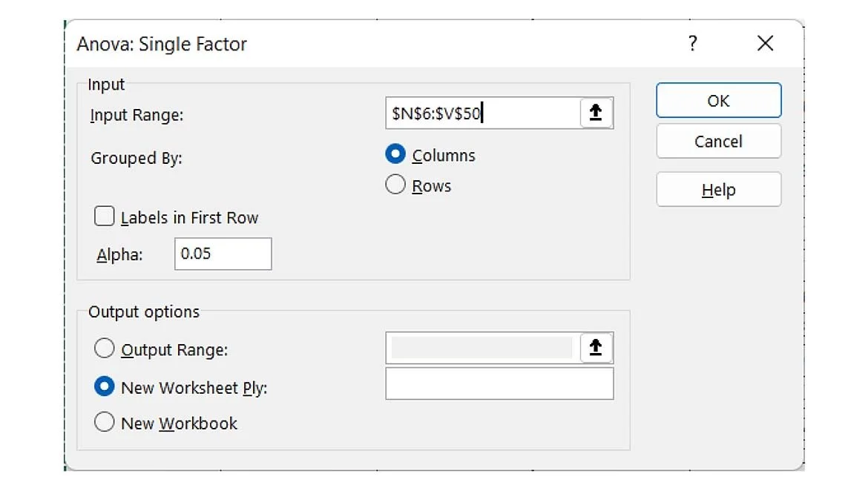Viewport: 868px width, 488px height.
Task: Click into the Input Range text field
Action: coord(482,113)
